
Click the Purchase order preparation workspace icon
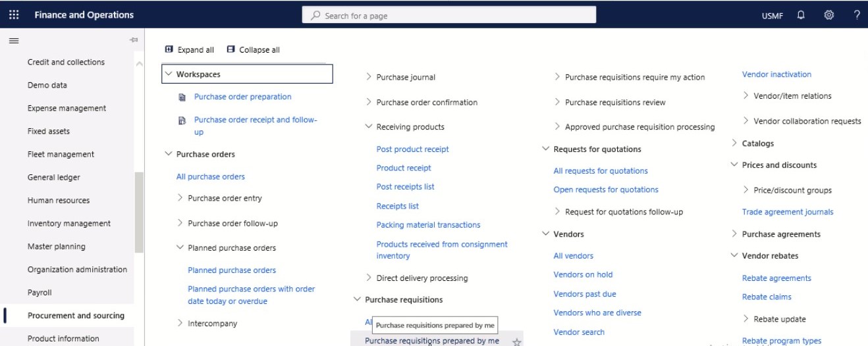pyautogui.click(x=182, y=97)
